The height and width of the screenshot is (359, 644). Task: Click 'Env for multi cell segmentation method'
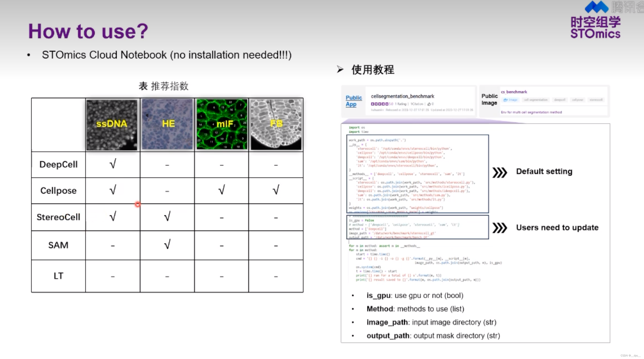tap(531, 112)
